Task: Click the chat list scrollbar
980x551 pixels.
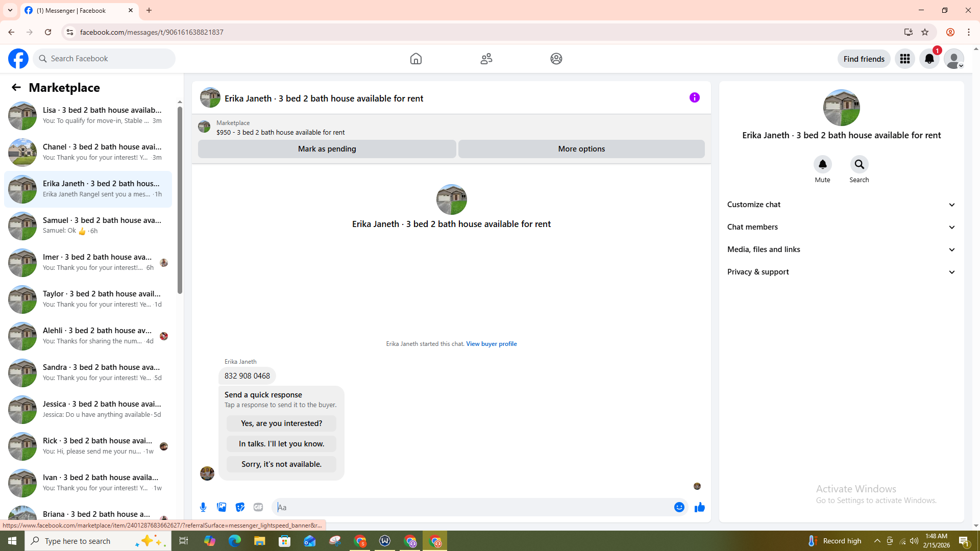Action: click(180, 199)
